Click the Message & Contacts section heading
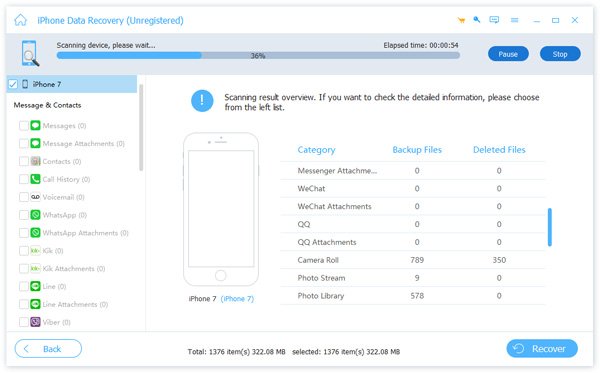This screenshot has width=600, height=373. [x=47, y=105]
